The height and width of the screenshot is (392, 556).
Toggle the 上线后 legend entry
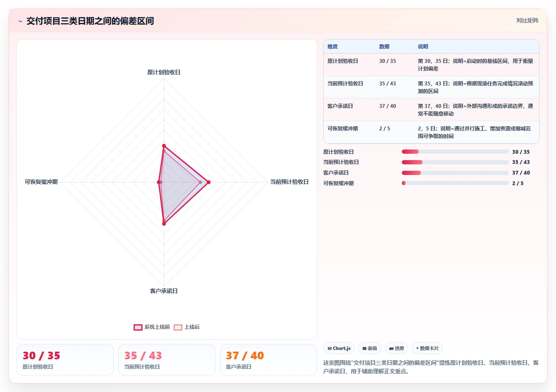pos(186,327)
